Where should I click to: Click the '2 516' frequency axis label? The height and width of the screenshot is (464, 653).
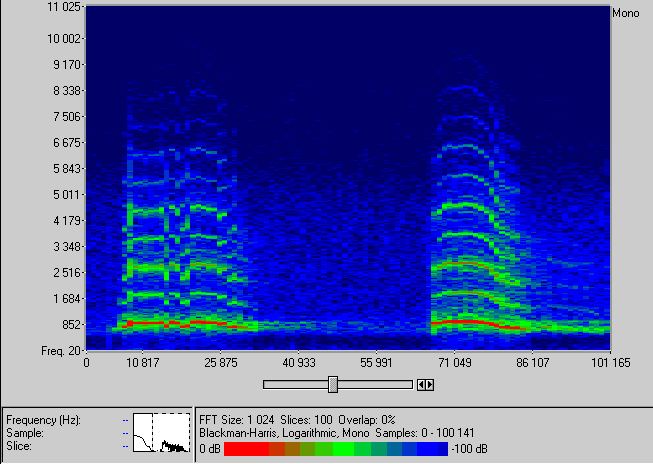click(x=67, y=273)
